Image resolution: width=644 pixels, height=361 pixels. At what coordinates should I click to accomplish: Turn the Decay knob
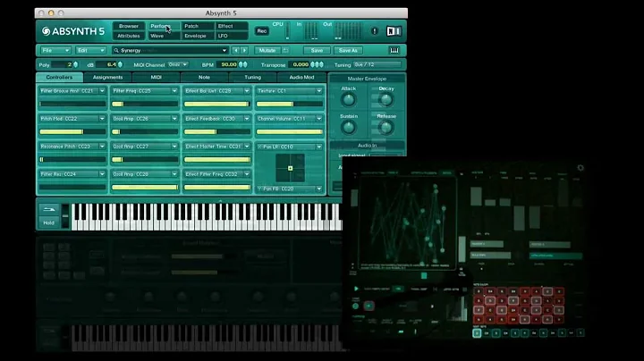[x=386, y=99]
